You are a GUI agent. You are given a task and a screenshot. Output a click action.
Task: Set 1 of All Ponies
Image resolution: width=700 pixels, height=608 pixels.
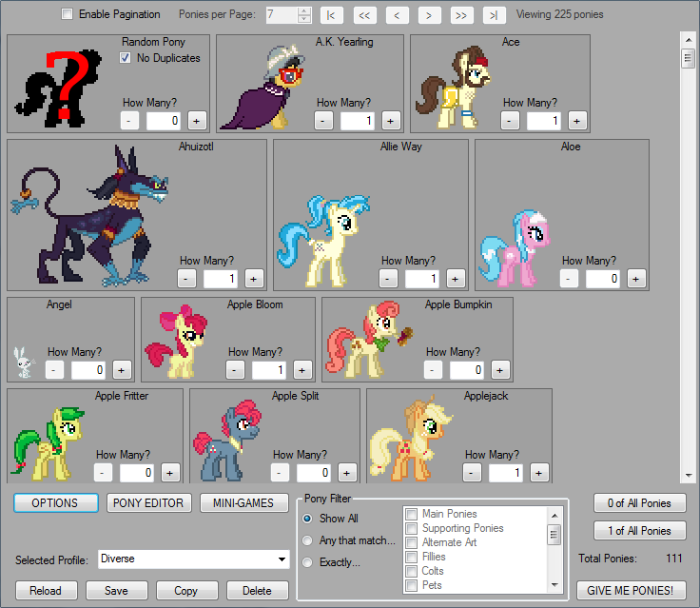click(x=639, y=531)
